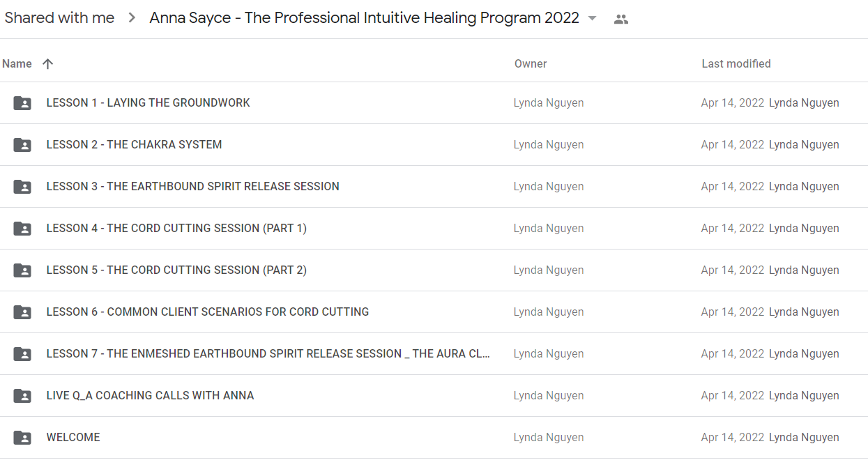The width and height of the screenshot is (868, 460).
Task: Go to Shared with me
Action: [x=59, y=18]
